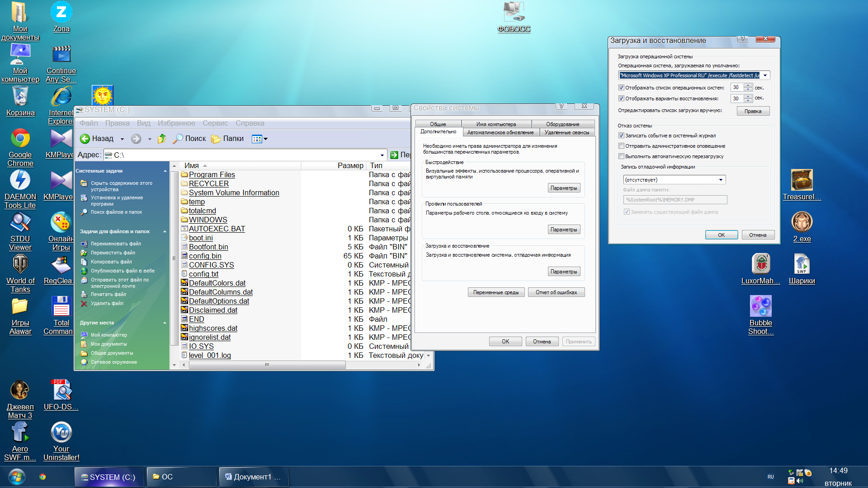868x488 pixels.
Task: Enable send administrative alert checkbox
Action: [x=622, y=146]
